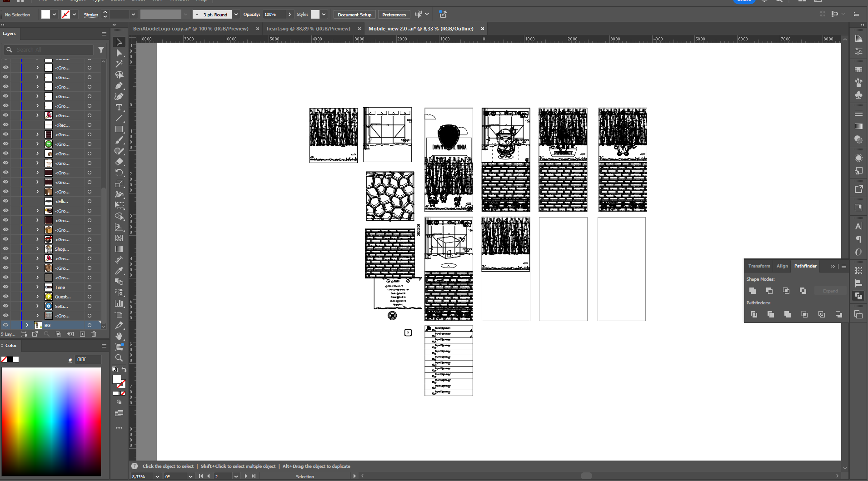
Task: Create a new layer in Layers panel
Action: pyautogui.click(x=82, y=334)
